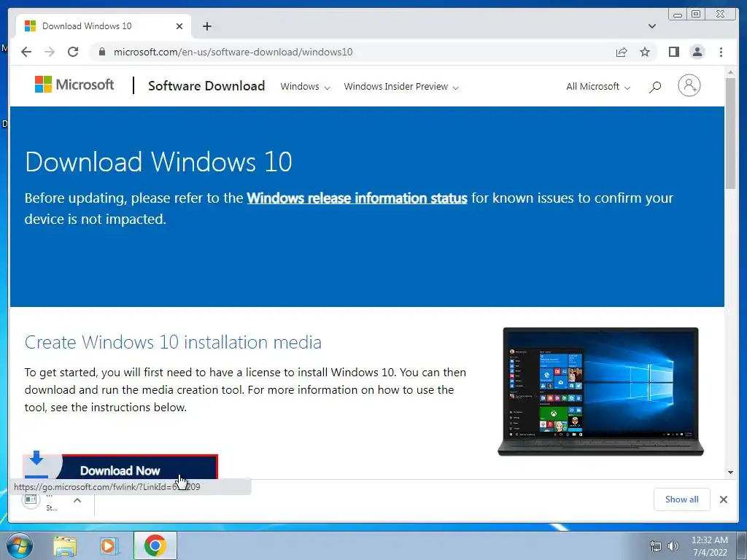The image size is (747, 560).
Task: Click the scrollbar up arrow
Action: (730, 72)
